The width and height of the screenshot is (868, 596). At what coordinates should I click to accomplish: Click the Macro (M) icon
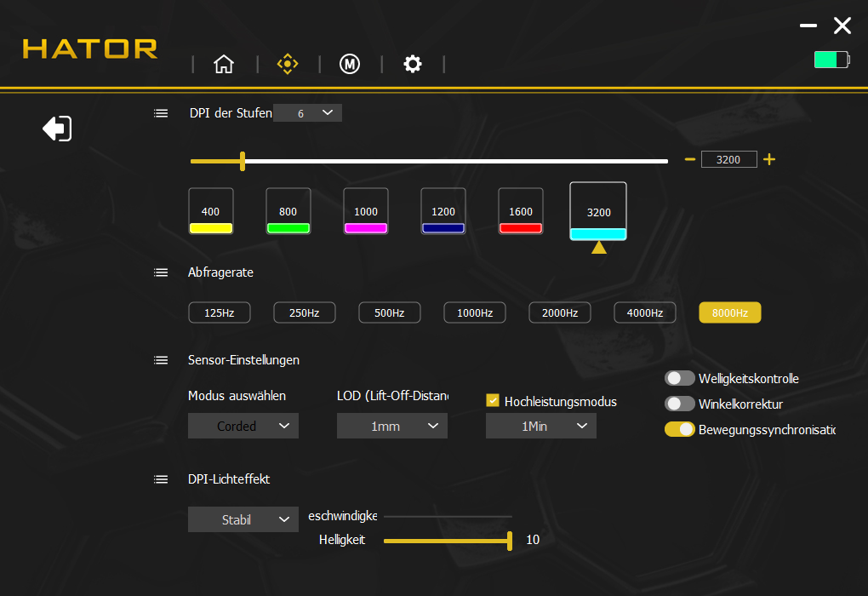pyautogui.click(x=350, y=64)
